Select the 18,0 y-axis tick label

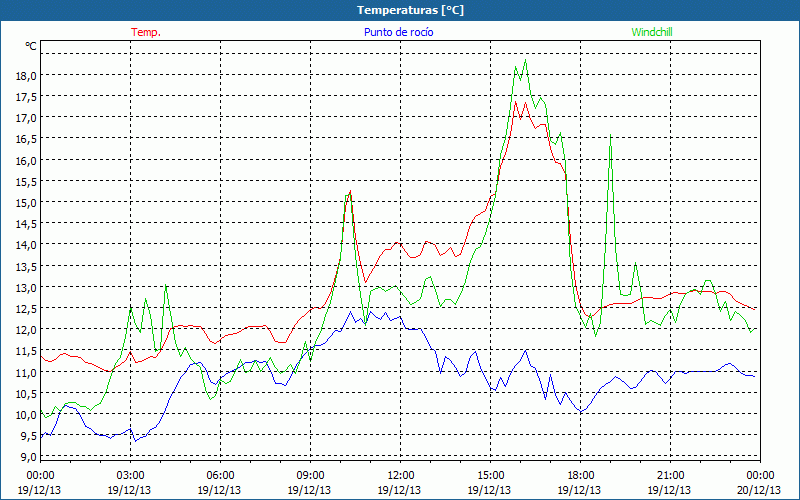click(25, 75)
